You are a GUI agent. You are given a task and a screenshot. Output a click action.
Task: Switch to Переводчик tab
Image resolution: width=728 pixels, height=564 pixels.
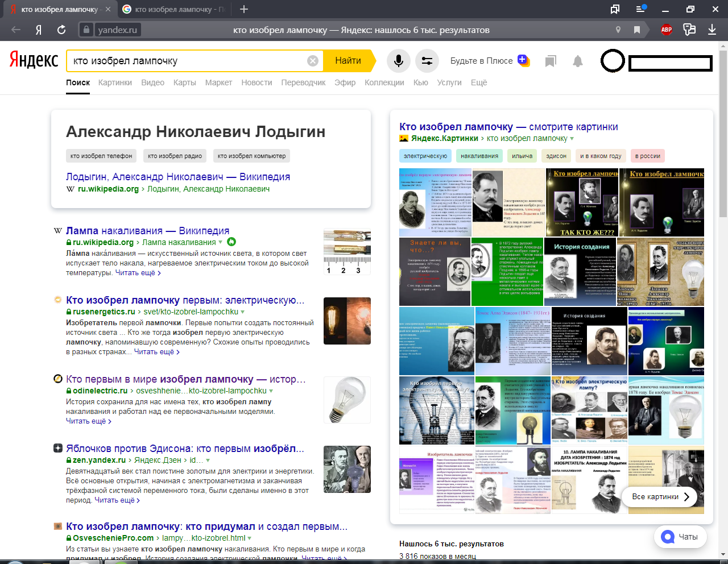tap(303, 82)
